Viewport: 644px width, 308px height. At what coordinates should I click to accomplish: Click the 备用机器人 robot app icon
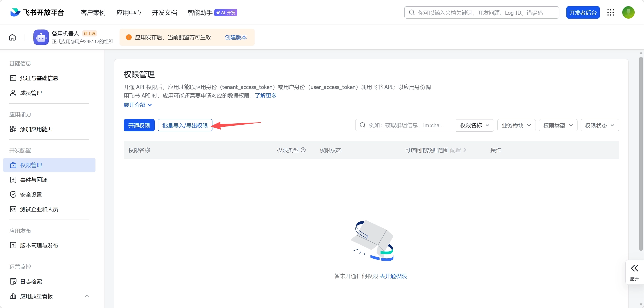(41, 37)
